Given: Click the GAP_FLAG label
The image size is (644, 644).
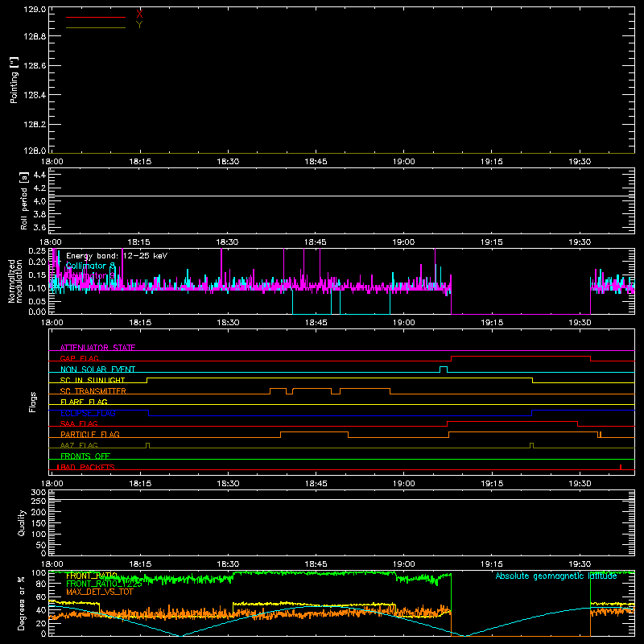Looking at the screenshot, I should (x=79, y=358).
